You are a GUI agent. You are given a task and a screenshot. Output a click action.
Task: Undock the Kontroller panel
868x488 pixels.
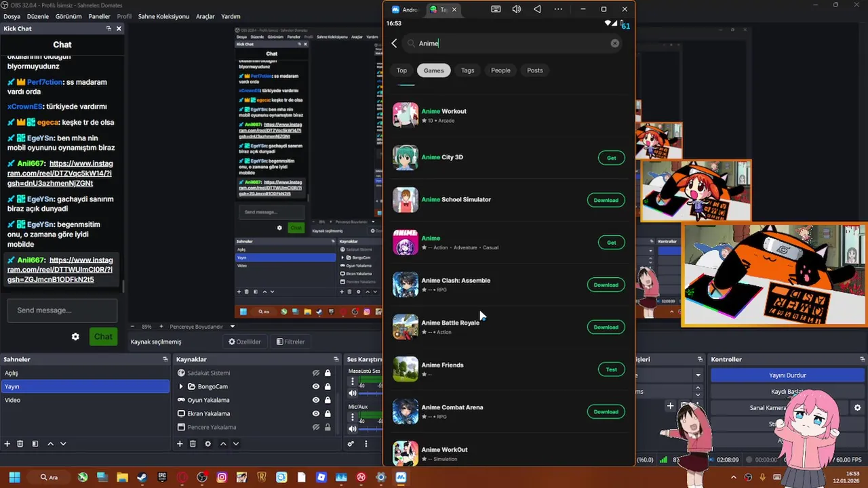point(861,359)
